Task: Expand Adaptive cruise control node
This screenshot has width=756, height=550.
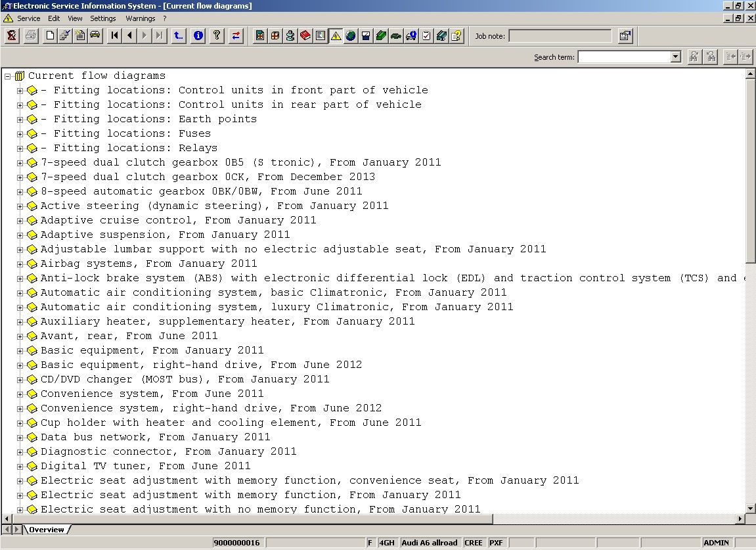Action: click(x=20, y=221)
